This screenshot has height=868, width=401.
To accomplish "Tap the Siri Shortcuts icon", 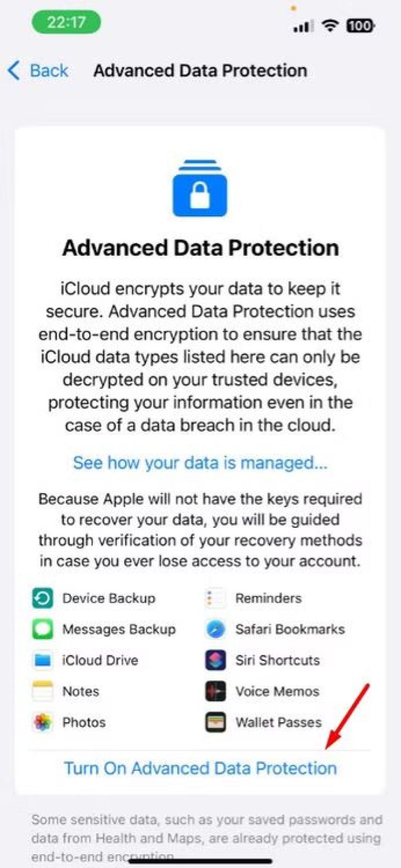I will 215,660.
